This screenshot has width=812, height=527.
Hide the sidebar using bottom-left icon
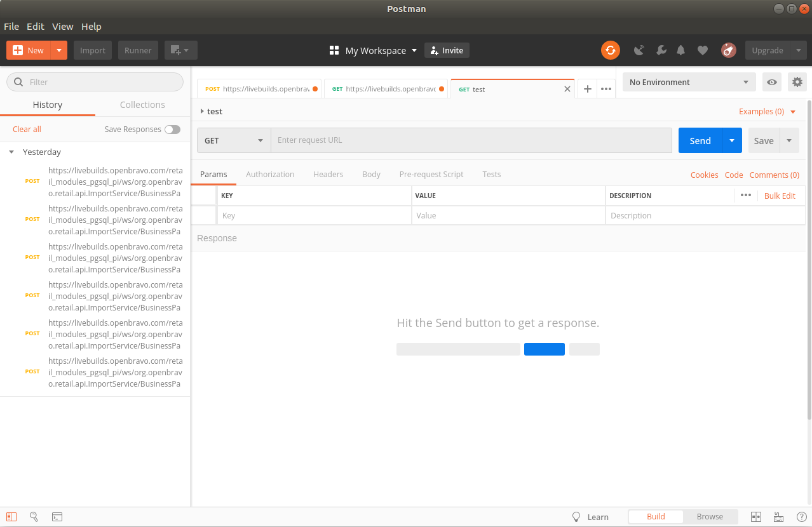click(x=11, y=517)
